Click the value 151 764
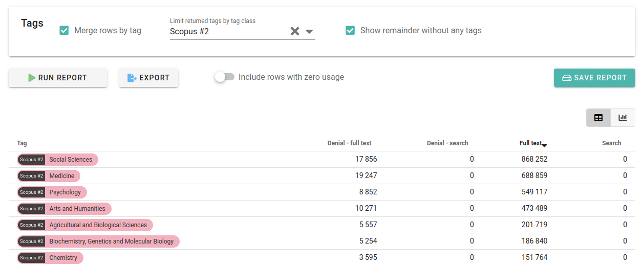The height and width of the screenshot is (265, 644). [x=534, y=258]
